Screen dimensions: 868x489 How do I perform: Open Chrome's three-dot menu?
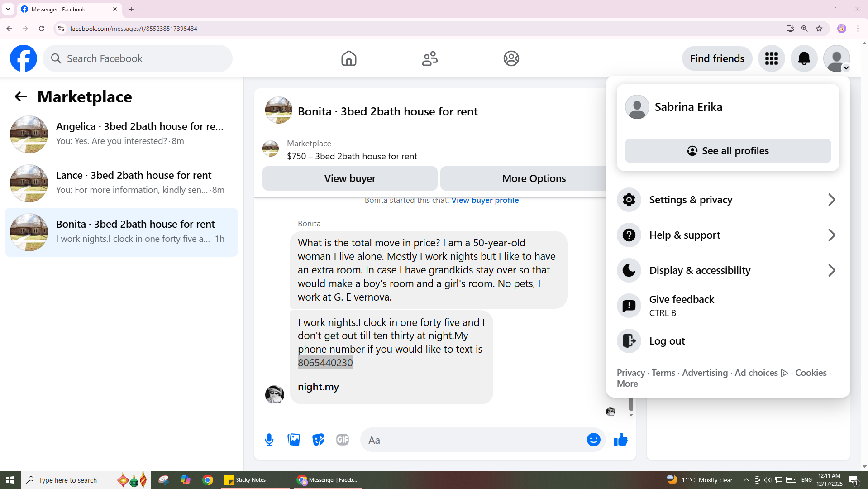tap(858, 29)
